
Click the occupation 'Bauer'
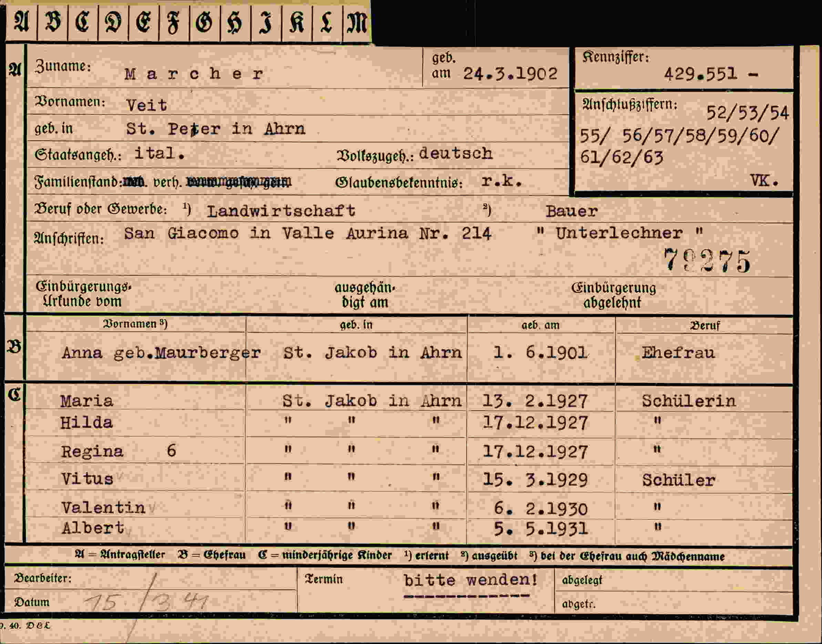[572, 211]
